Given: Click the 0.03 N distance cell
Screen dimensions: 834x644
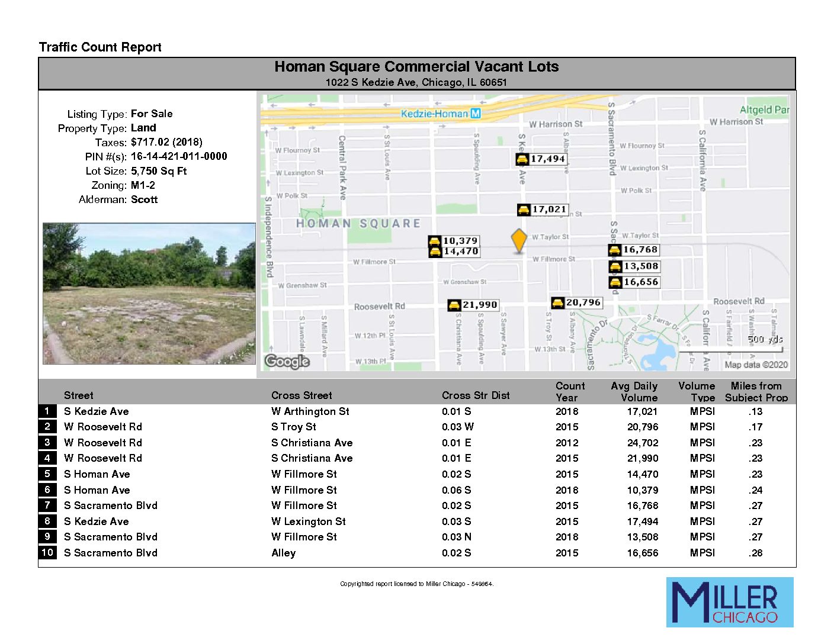Looking at the screenshot, I should [457, 537].
